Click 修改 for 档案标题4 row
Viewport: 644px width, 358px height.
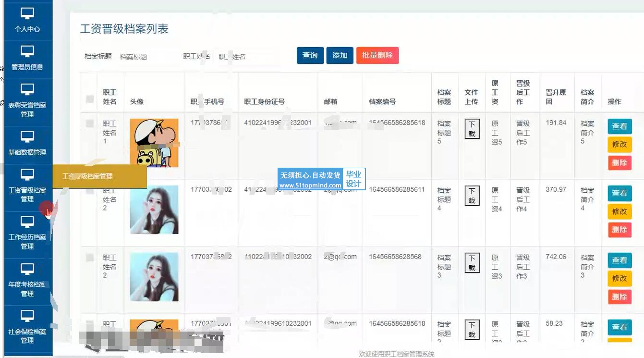click(x=620, y=211)
